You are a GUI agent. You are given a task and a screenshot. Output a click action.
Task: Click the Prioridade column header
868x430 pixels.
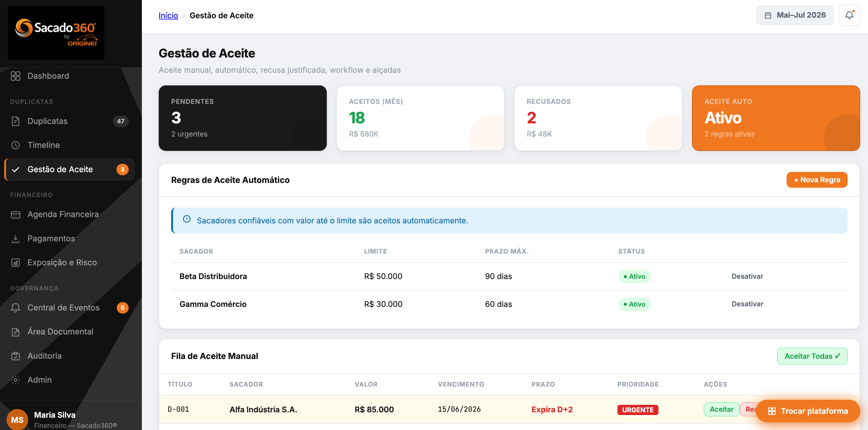[638, 384]
